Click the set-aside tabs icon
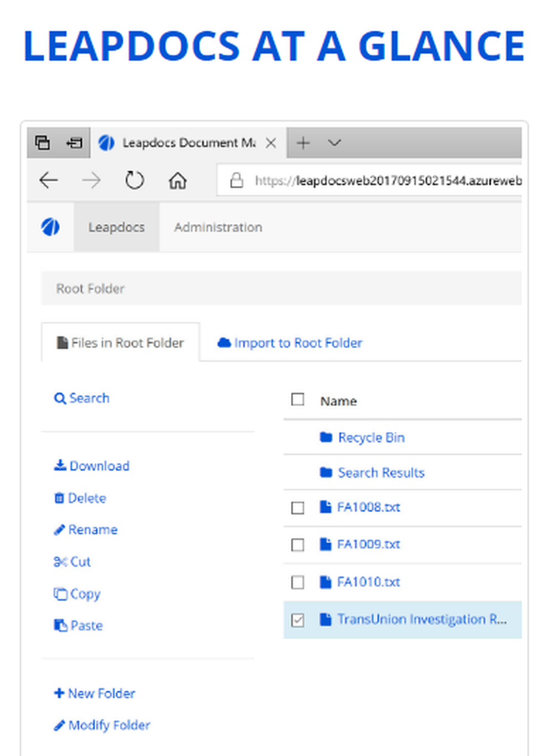The width and height of the screenshot is (553, 756). [74, 143]
